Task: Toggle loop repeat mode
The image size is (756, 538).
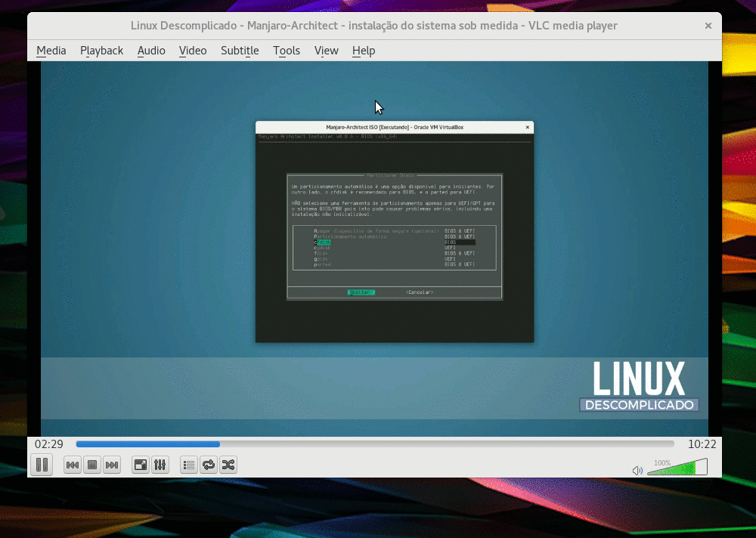Action: click(x=209, y=465)
